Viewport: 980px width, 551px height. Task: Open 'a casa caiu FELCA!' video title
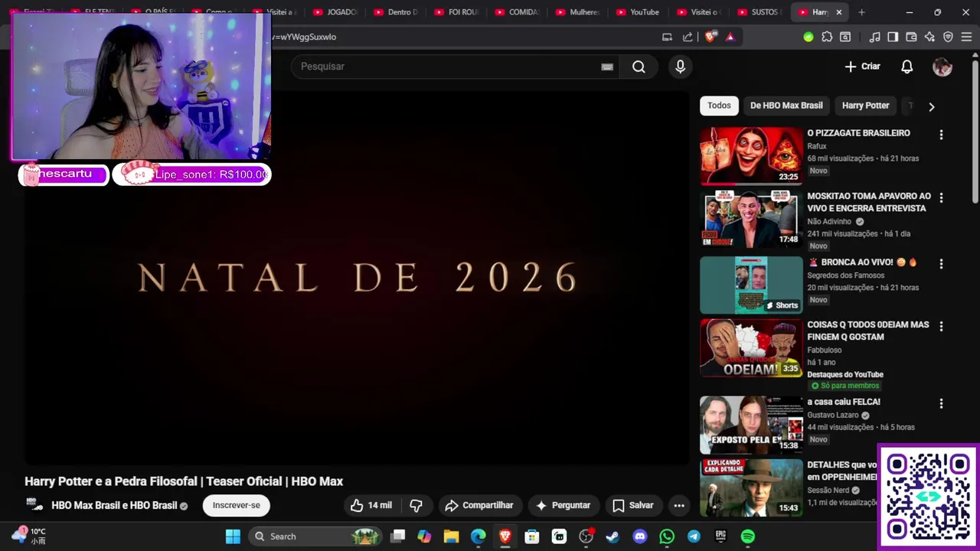[x=844, y=402]
